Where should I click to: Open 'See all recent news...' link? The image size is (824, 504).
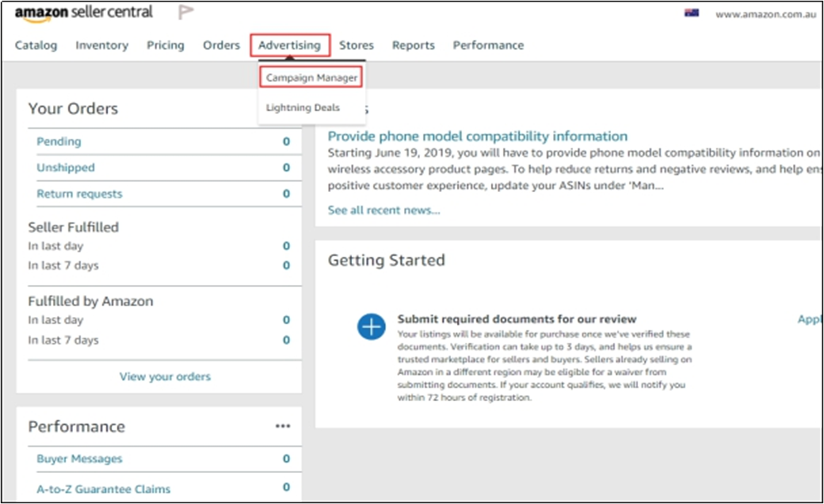pyautogui.click(x=384, y=210)
